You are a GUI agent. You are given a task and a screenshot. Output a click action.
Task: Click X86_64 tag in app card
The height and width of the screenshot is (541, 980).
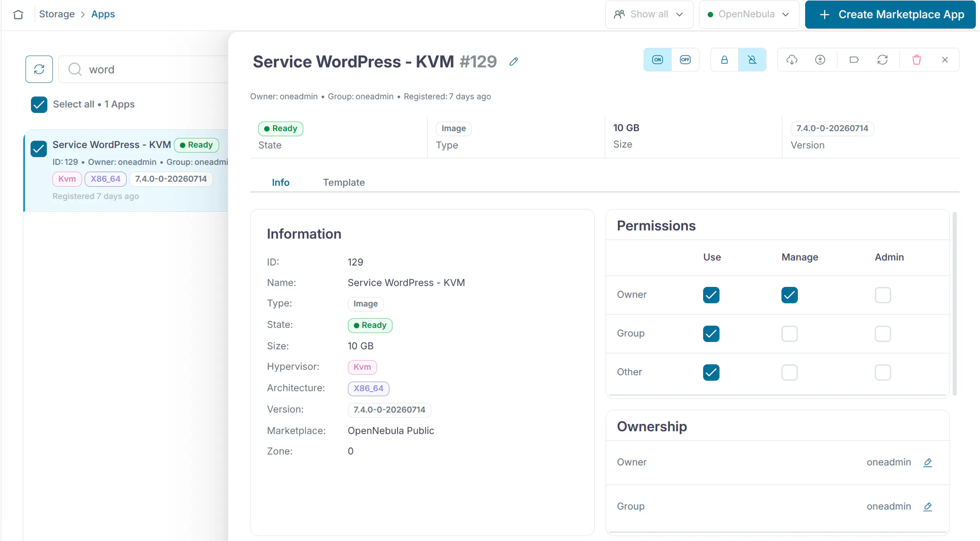click(x=105, y=179)
